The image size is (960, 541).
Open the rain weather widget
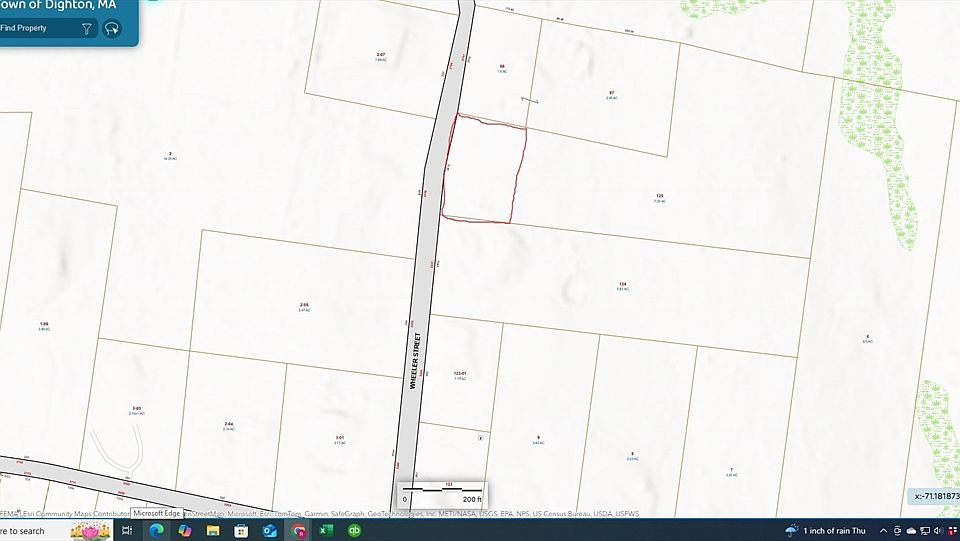(x=825, y=531)
